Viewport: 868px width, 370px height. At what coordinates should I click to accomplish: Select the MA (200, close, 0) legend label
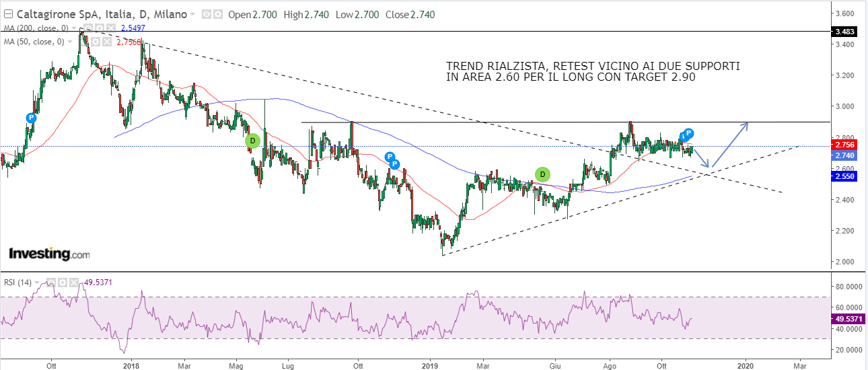click(36, 28)
